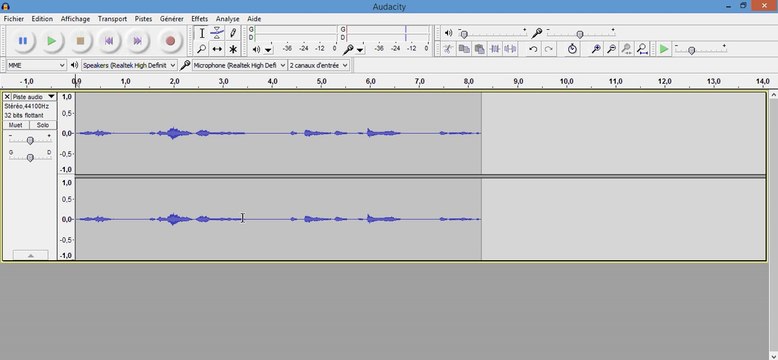The width and height of the screenshot is (778, 360).
Task: Open the Speakers output device dropdown
Action: click(x=130, y=65)
